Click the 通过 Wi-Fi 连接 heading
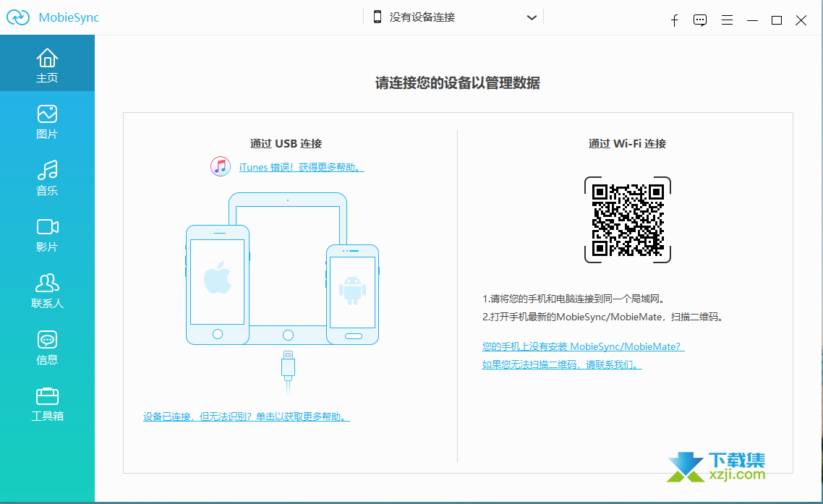Viewport: 823px width, 504px height. tap(627, 144)
